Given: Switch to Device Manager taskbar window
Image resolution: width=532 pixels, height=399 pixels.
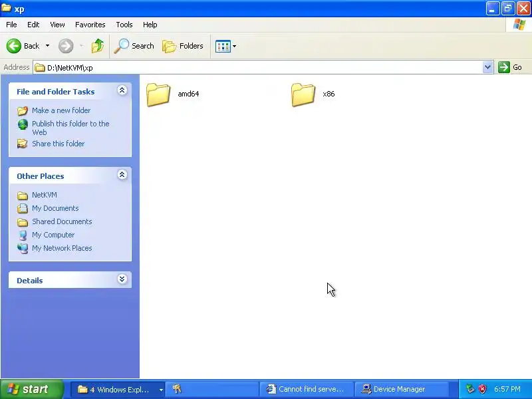Looking at the screenshot, I should click(x=401, y=390).
